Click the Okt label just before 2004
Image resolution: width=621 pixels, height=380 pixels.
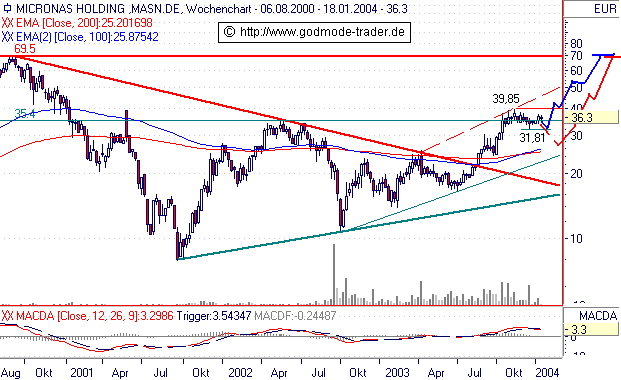pos(514,373)
